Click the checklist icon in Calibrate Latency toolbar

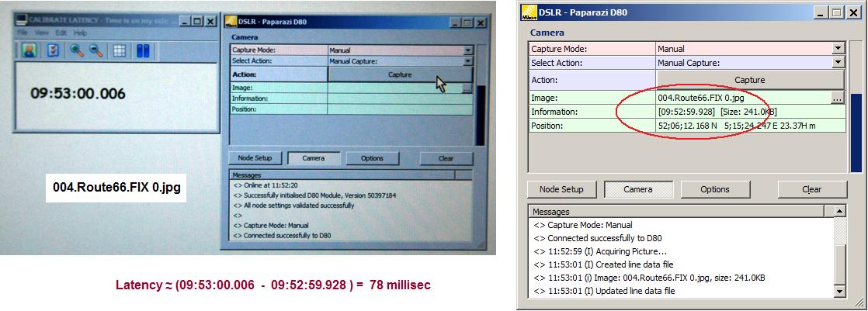pos(54,51)
